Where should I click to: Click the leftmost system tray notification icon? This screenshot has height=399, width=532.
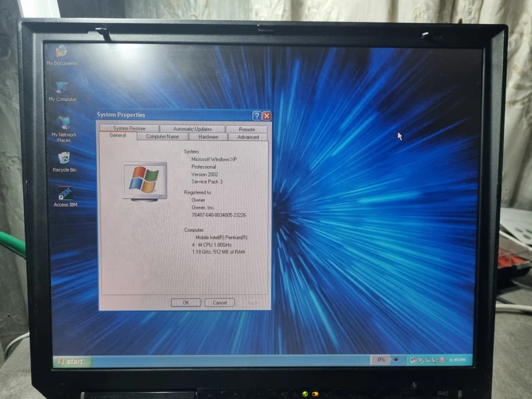point(413,360)
